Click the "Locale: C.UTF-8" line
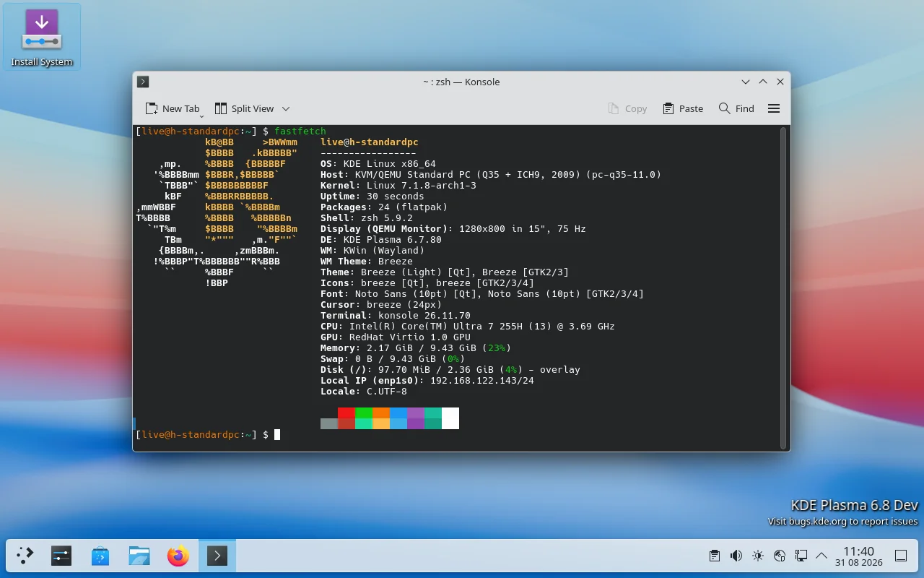The image size is (924, 578). 364,392
